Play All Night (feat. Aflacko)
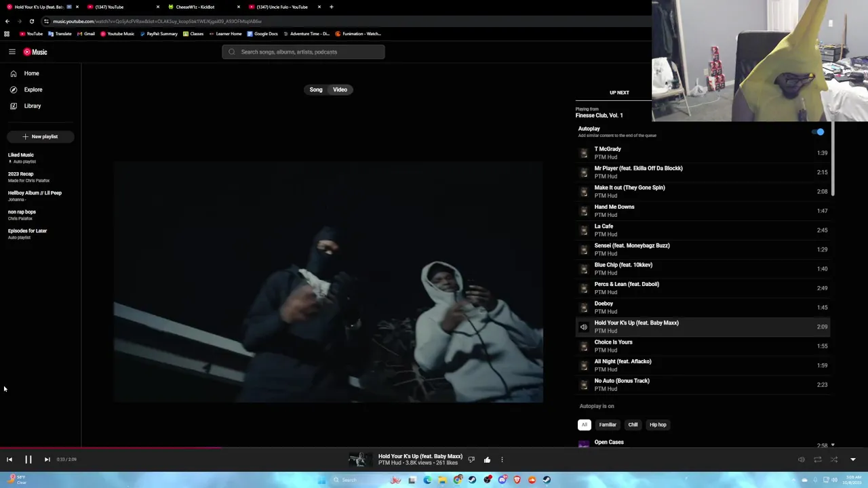Screen dimensions: 868x488 click(x=703, y=365)
